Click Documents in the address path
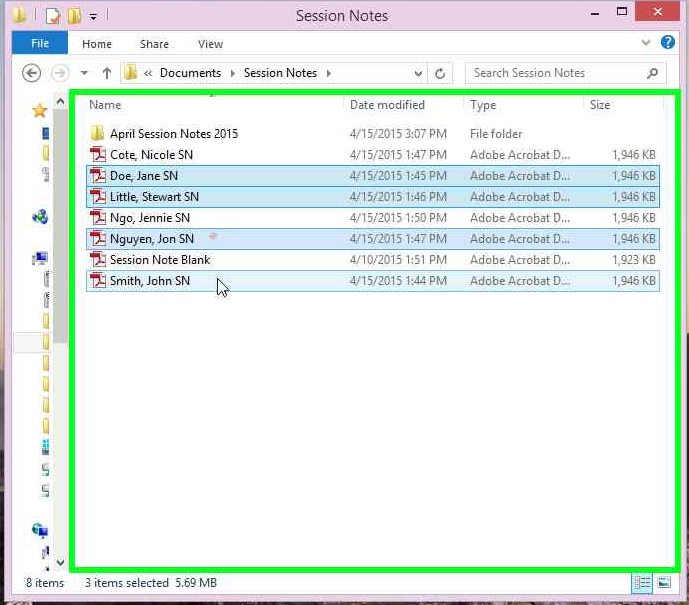Screen dimensions: 689x605 pyautogui.click(x=190, y=73)
